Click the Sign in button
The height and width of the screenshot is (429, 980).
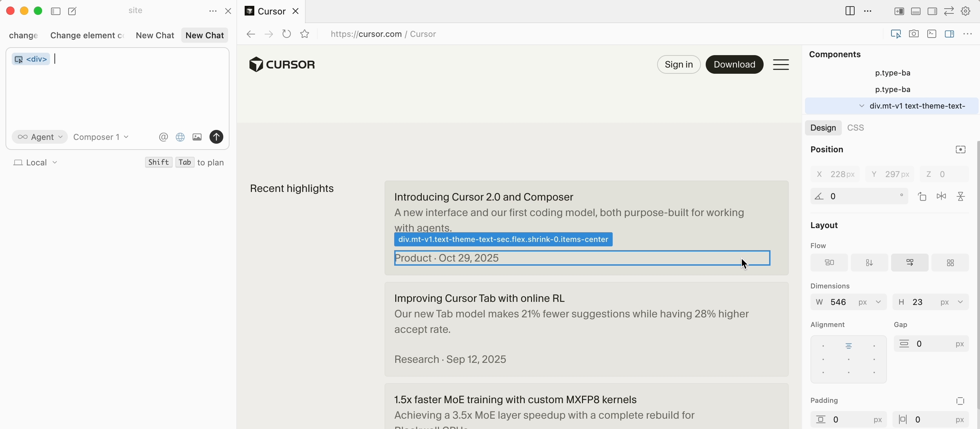click(x=678, y=64)
